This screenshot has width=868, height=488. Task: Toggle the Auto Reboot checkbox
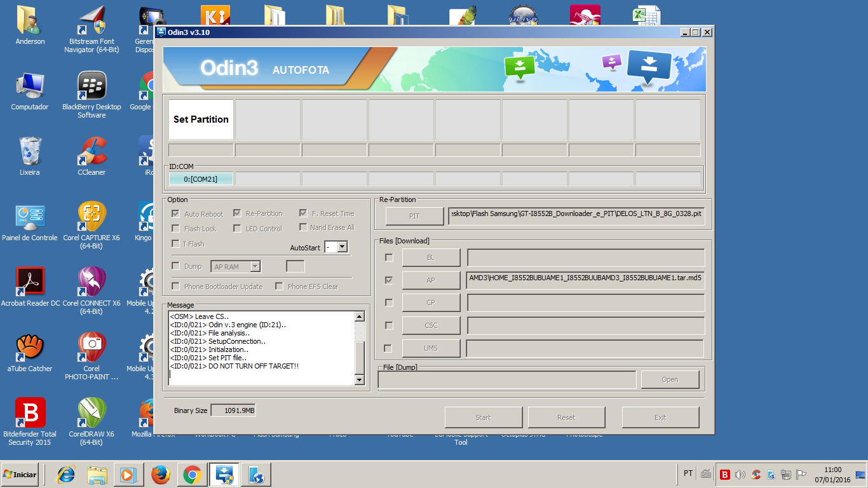pos(176,213)
